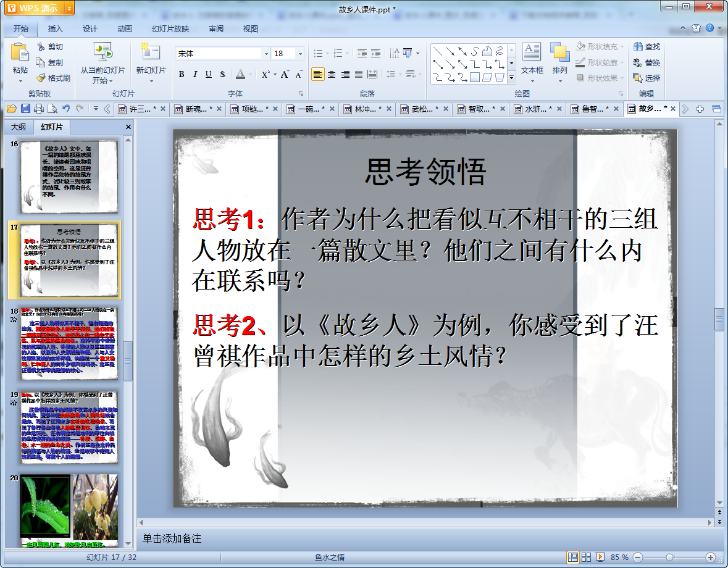
Task: Click the Print icon in quick toolbar
Action: [x=39, y=109]
